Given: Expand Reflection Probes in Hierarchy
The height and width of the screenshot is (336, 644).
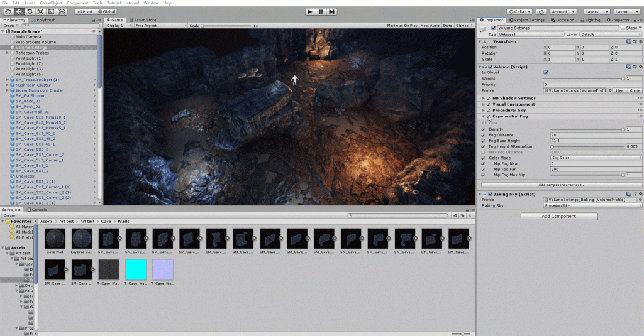Looking at the screenshot, I should (x=7, y=53).
